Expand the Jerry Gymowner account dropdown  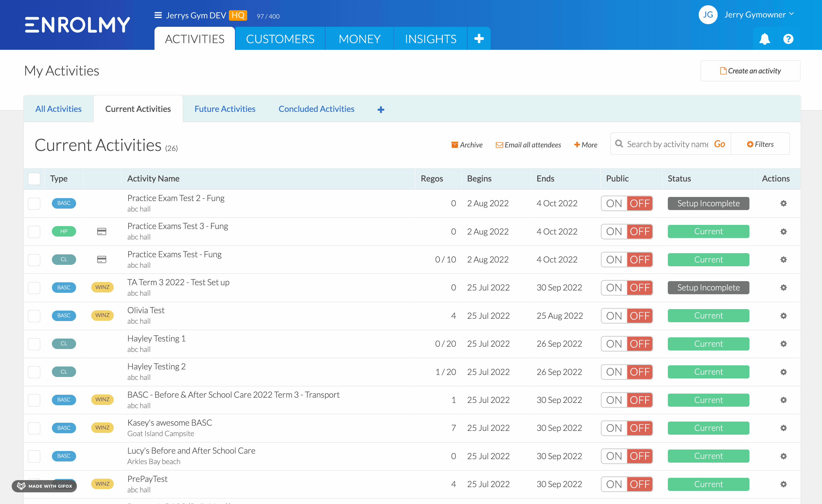[x=759, y=15]
